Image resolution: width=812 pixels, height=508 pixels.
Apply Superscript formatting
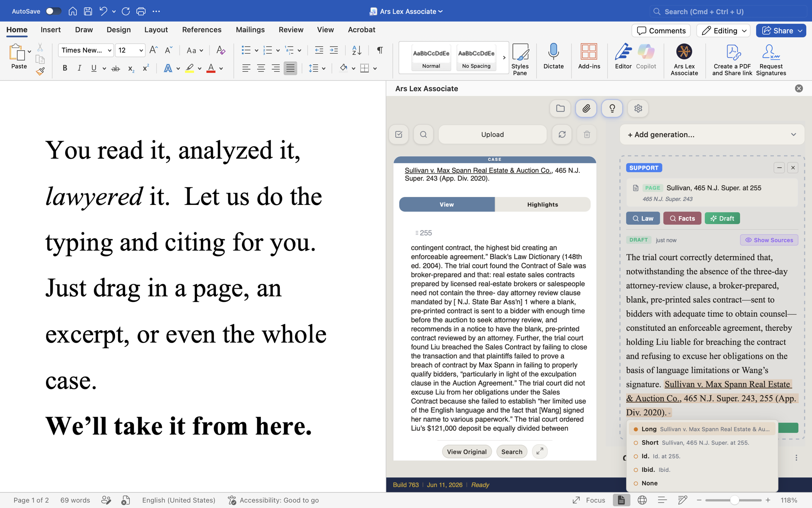pos(145,68)
